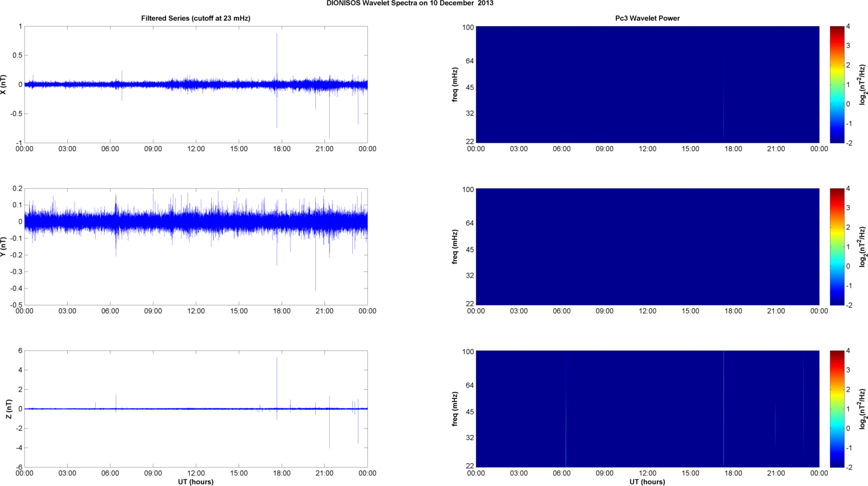Viewport: 868px width, 486px height.
Task: Click the 18:00 tick label under the Y plot
Action: pos(282,311)
